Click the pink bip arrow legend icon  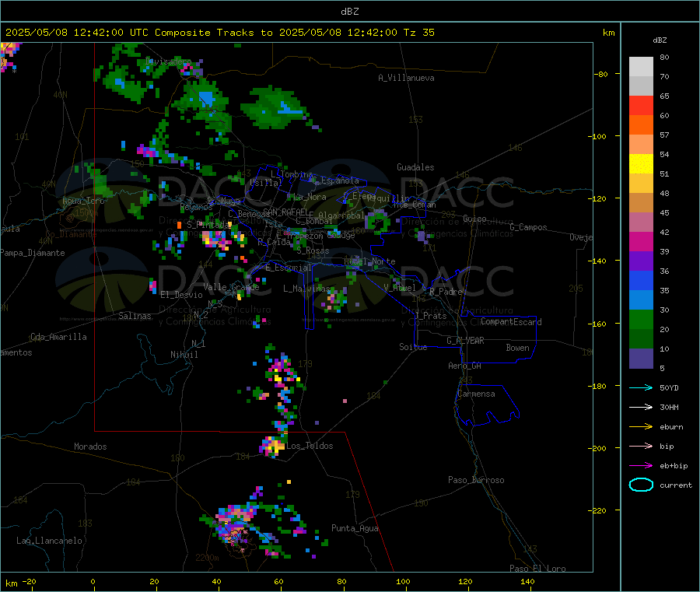(x=641, y=446)
